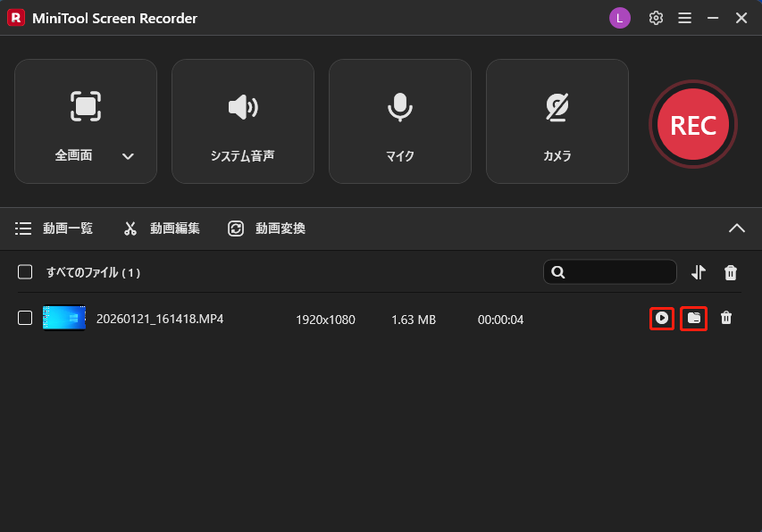
Task: Tick the checkbox next to 20260121_161418.MP4
Action: click(24, 319)
